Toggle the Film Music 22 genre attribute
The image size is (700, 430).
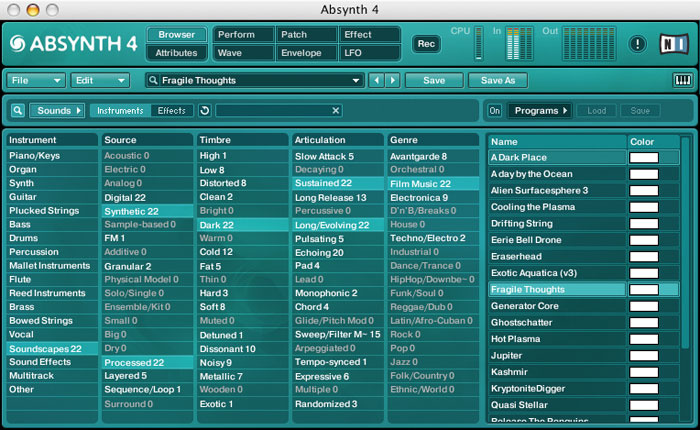click(x=433, y=184)
